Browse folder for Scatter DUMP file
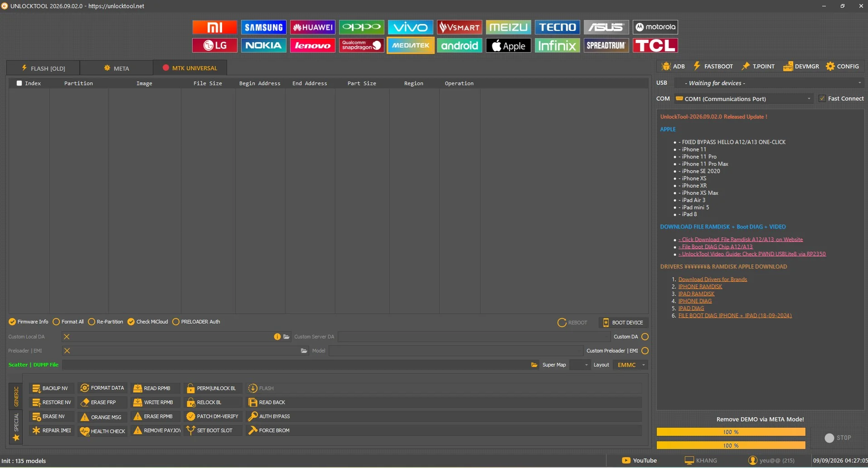868x468 pixels. point(534,365)
